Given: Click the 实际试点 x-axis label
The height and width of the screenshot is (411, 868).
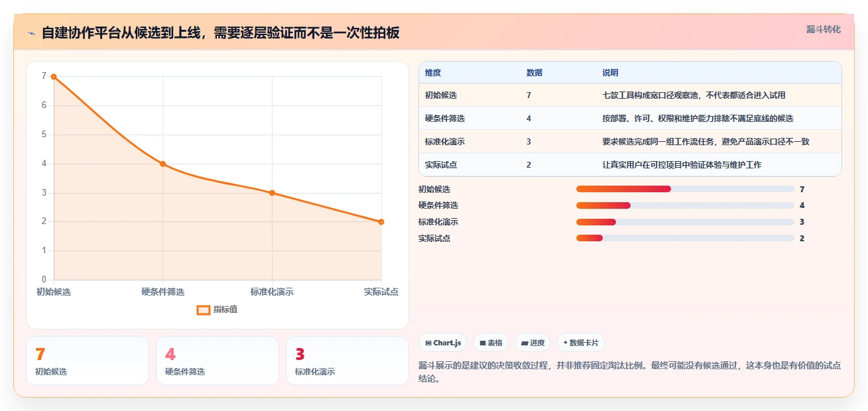Looking at the screenshot, I should click(x=381, y=292).
